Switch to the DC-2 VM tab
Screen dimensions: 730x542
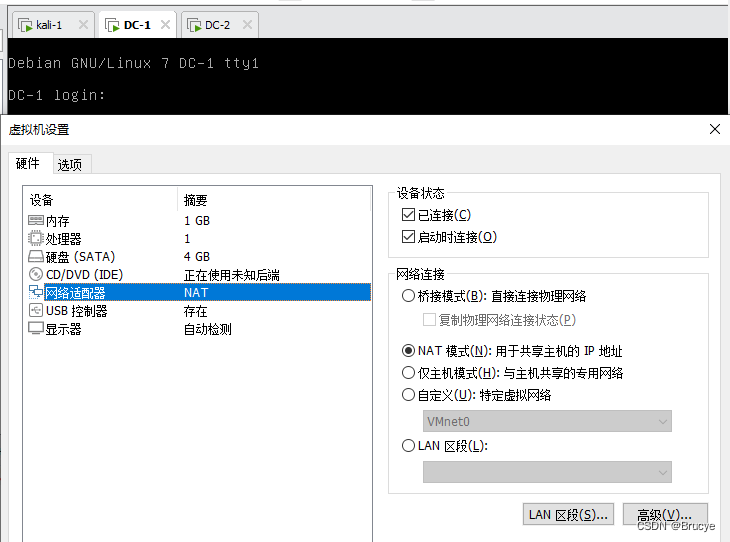[x=220, y=25]
